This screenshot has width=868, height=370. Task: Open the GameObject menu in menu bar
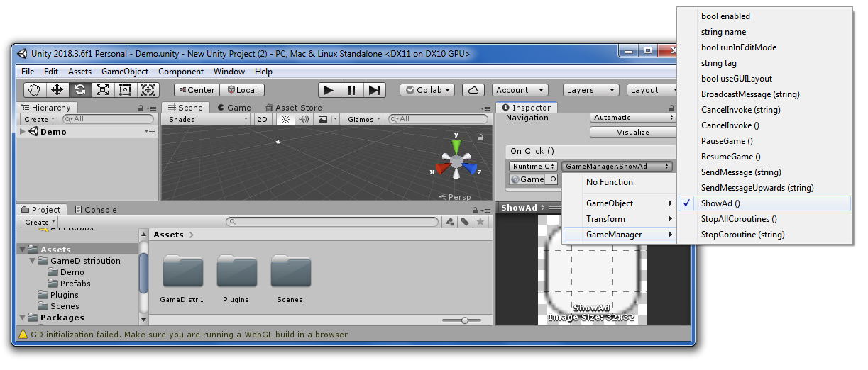tap(125, 72)
